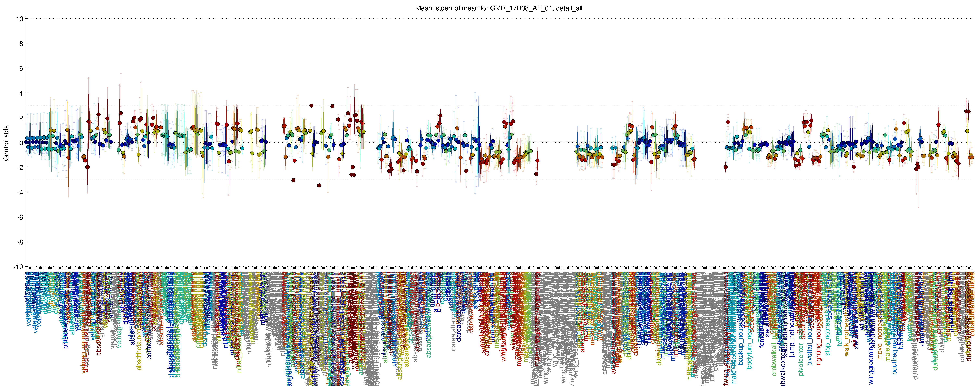
Task: Click the blue 'boutfreq,male' x-axis label
Action: click(x=894, y=353)
